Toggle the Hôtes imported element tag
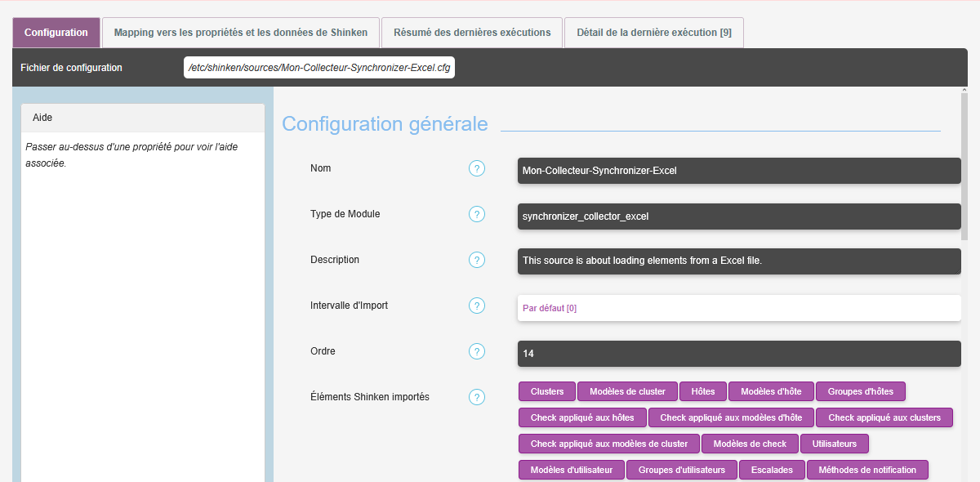Screen dimensions: 980x482 (x=702, y=391)
